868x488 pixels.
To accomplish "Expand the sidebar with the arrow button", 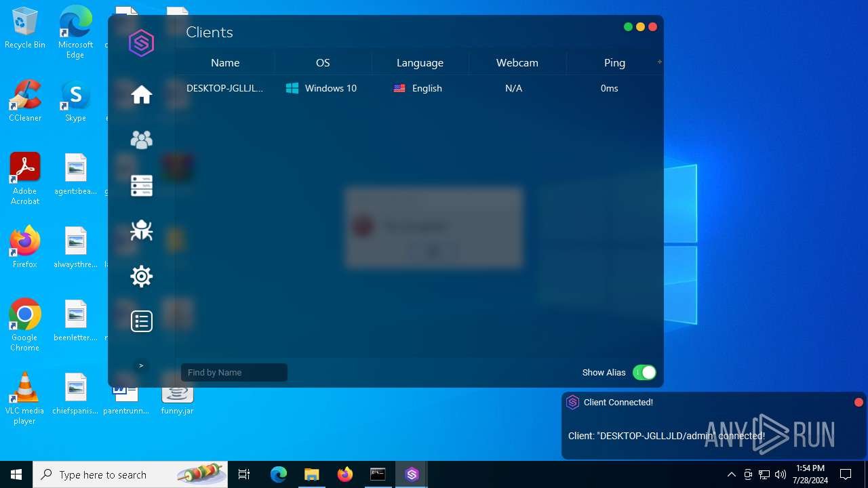I will [141, 365].
